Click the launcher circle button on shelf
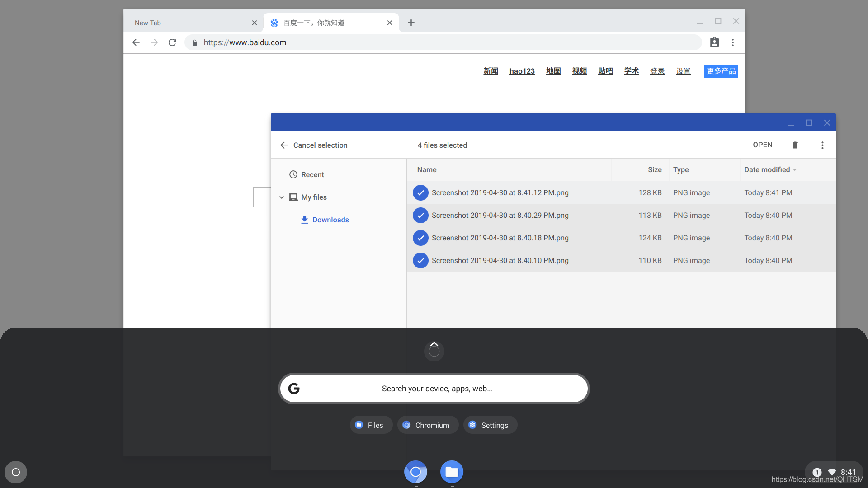868x488 pixels. [x=16, y=472]
